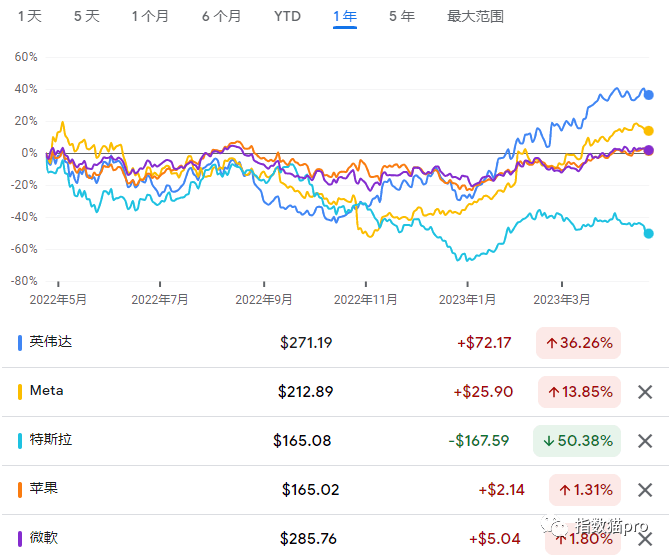Choose the 1个月 time range

coord(150,17)
